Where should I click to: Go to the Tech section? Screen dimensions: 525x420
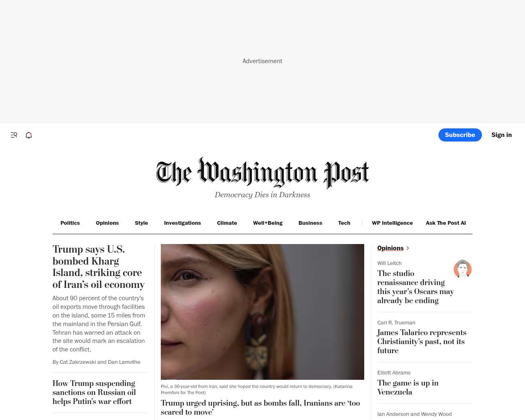pyautogui.click(x=344, y=223)
